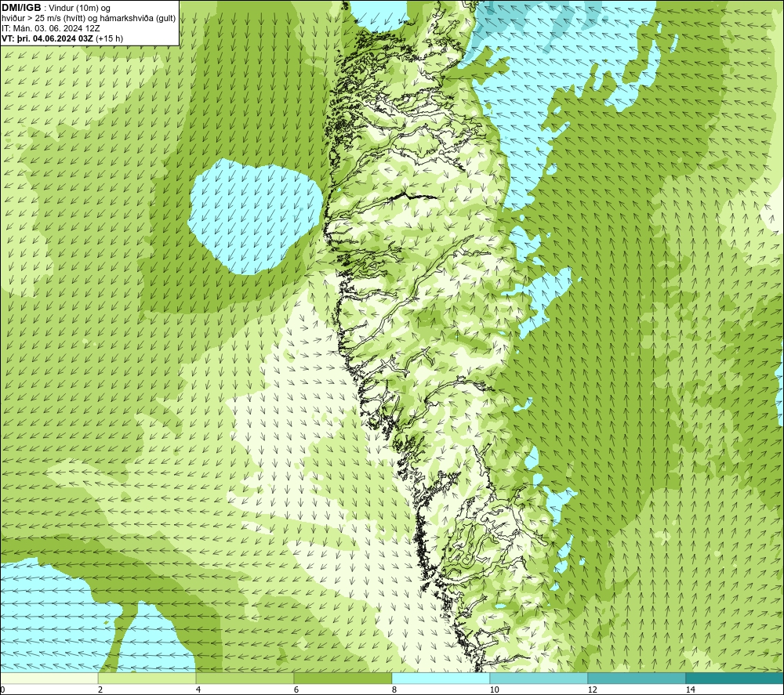Viewport: 784px width, 695px height.
Task: Click the legend label '14'
Action: point(691,690)
